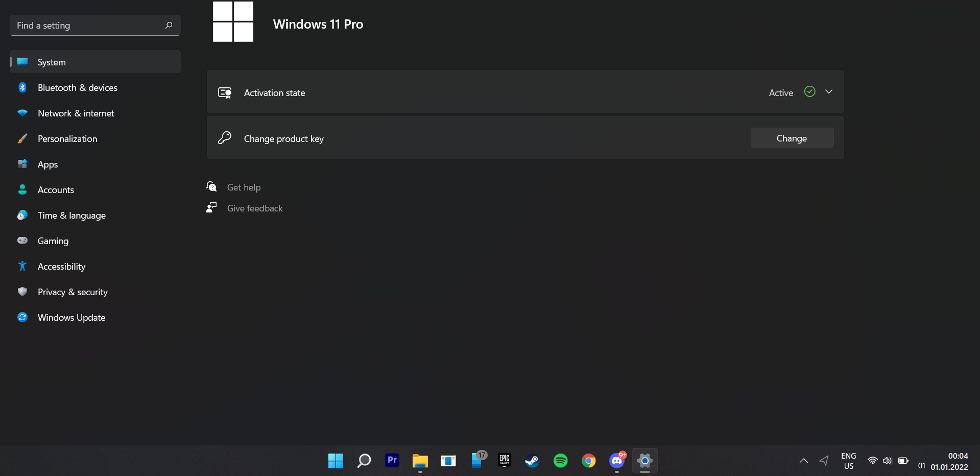
Task: Select the Gaming category
Action: point(95,241)
